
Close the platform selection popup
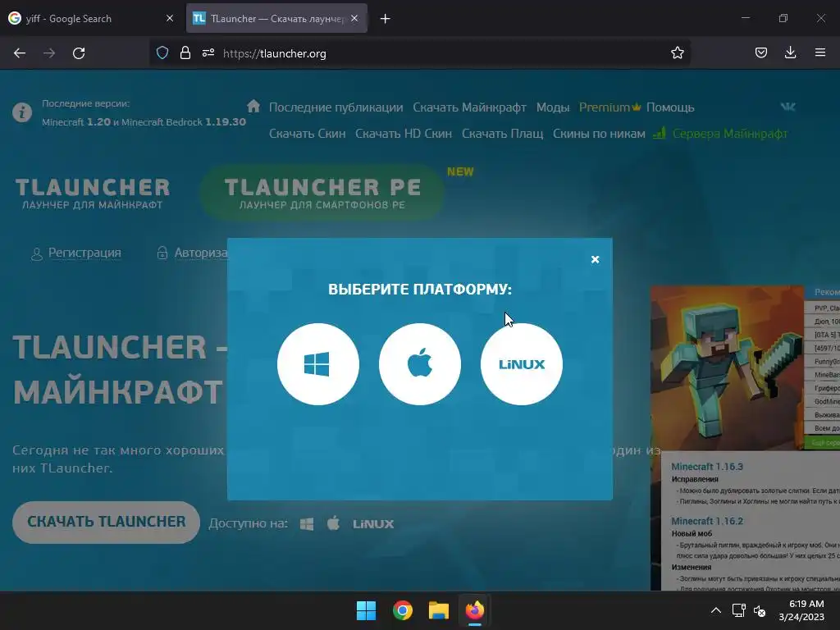coord(595,259)
